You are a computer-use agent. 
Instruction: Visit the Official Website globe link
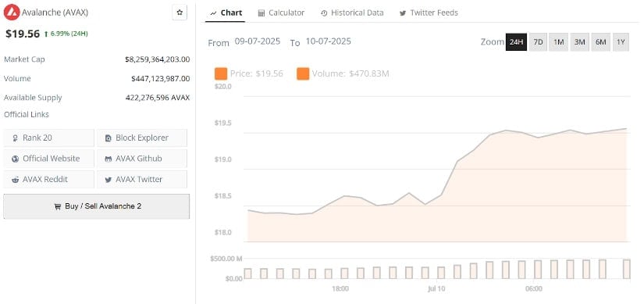(49, 159)
